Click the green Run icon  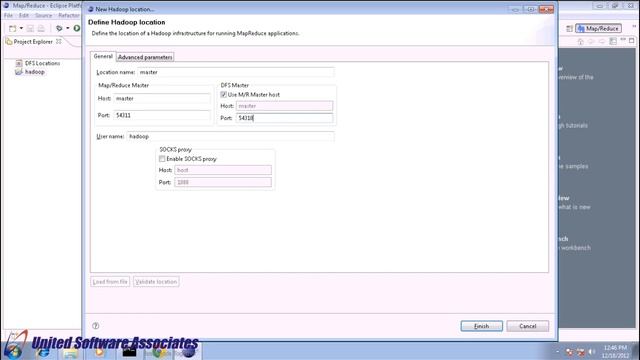76,28
